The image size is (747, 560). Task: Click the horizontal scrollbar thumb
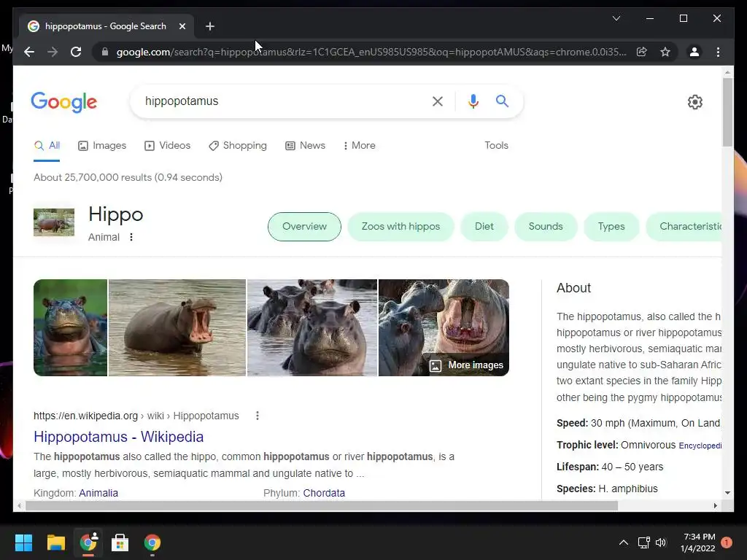click(322, 506)
